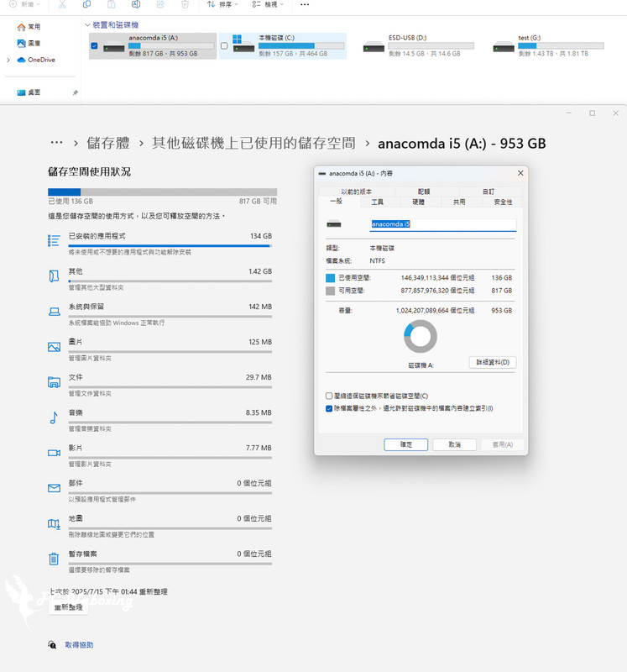Open 已安裝的應用程式 storage category
Screen dimensions: 627x672
pos(159,244)
